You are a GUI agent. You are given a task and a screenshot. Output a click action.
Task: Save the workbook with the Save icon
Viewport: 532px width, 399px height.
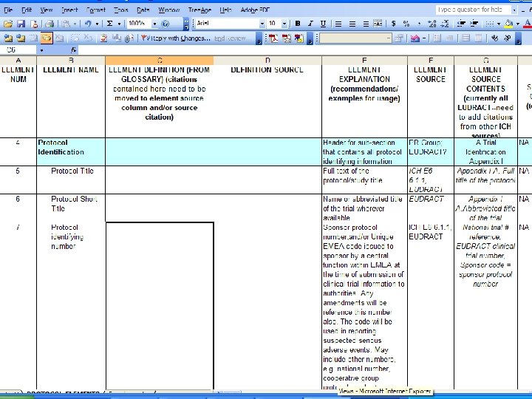pyautogui.click(x=21, y=24)
